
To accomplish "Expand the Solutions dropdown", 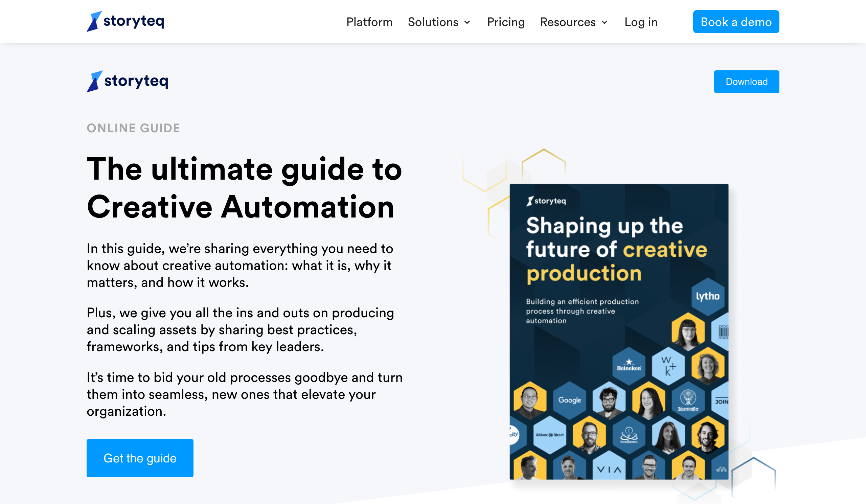I will pyautogui.click(x=439, y=22).
